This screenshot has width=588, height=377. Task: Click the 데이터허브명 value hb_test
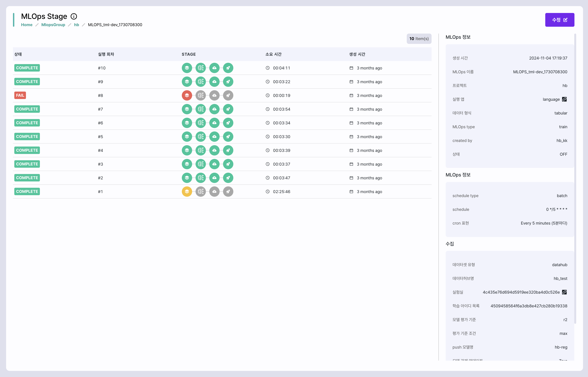560,278
